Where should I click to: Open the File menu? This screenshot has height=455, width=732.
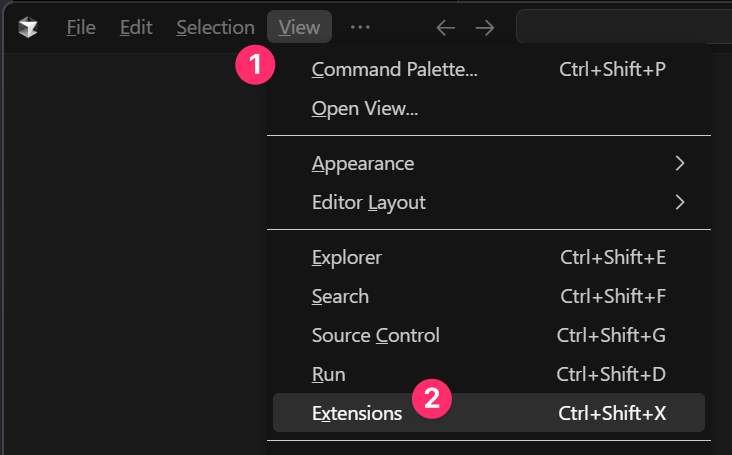tap(81, 27)
